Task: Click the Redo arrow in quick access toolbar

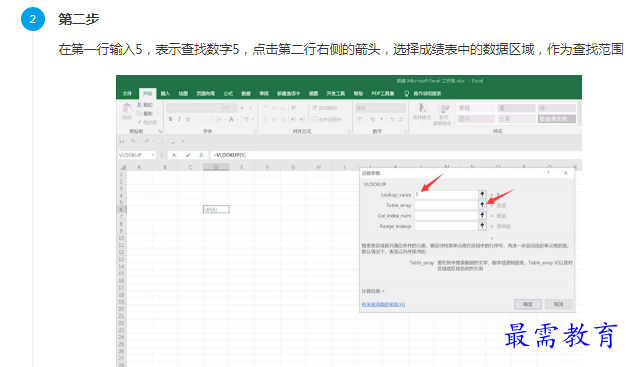Action: pyautogui.click(x=147, y=141)
